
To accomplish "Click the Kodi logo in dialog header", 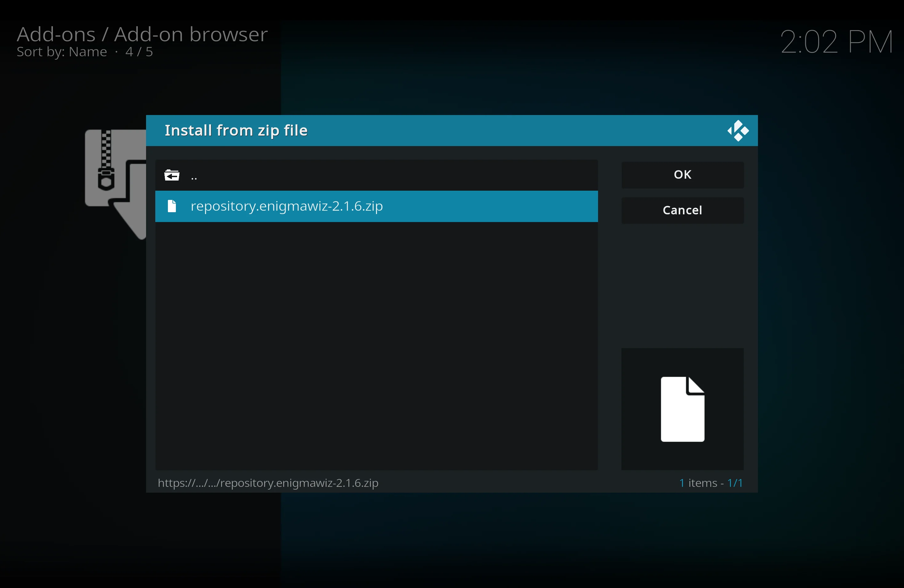I will click(738, 131).
